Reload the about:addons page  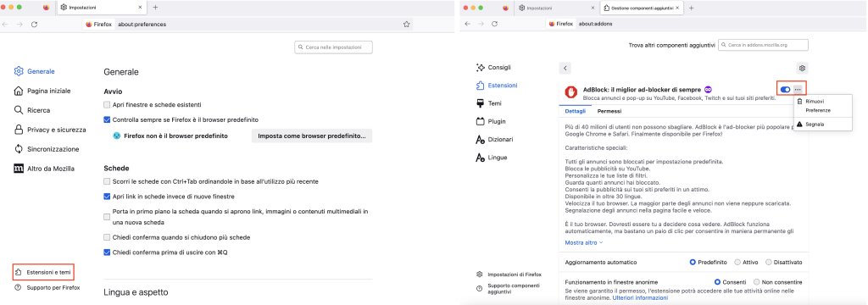[495, 25]
